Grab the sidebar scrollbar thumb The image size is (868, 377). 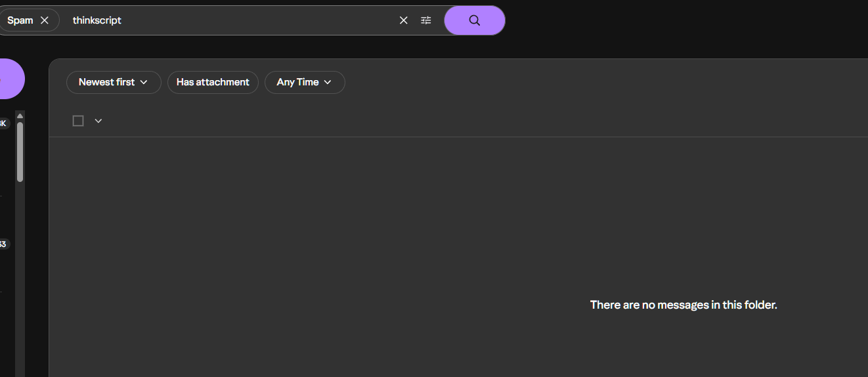(x=20, y=151)
